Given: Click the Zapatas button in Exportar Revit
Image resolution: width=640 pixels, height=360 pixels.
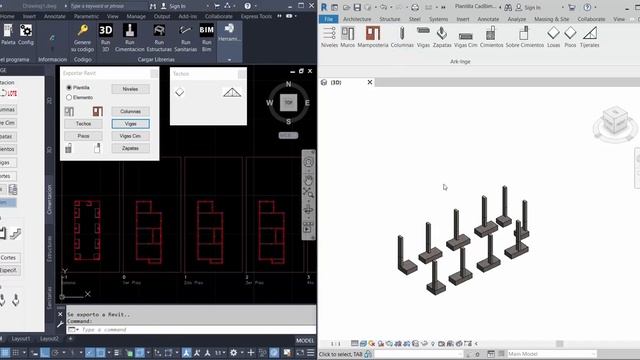Looking at the screenshot, I should (131, 148).
